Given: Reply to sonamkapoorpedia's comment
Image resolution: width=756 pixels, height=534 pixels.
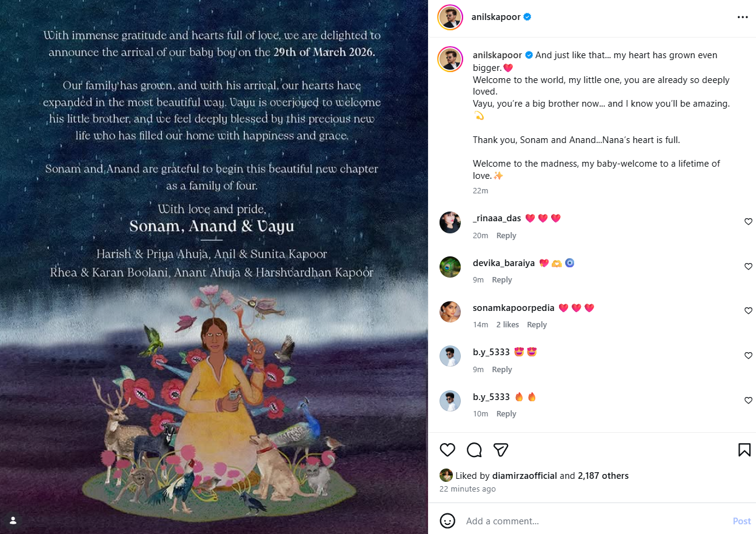Looking at the screenshot, I should [x=537, y=325].
